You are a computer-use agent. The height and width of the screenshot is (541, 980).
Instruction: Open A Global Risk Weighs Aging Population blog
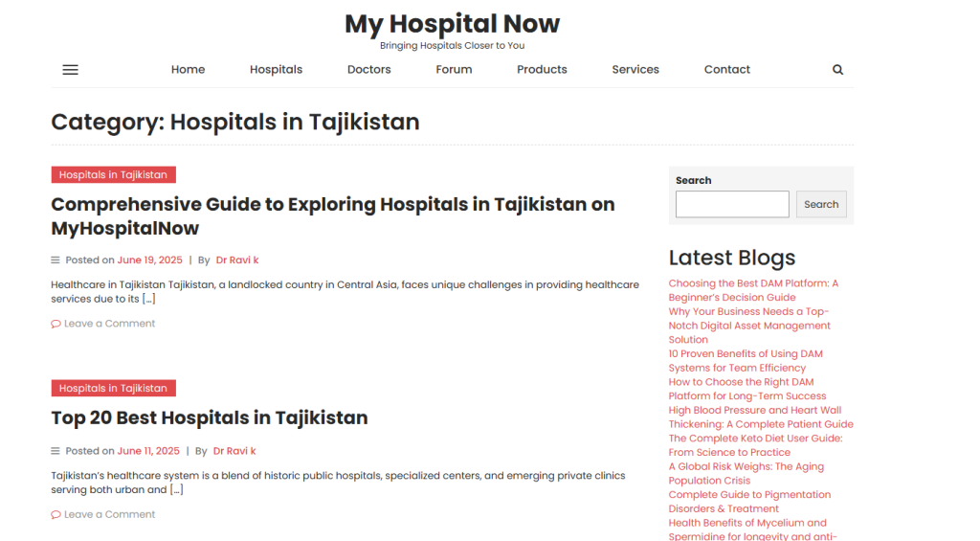coord(746,473)
